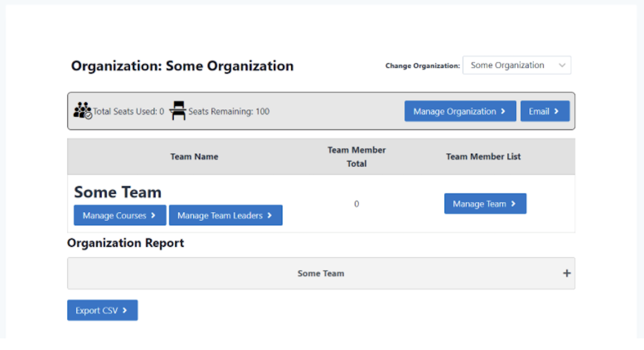
Task: Go to Manage Team Leaders
Action: 225,215
